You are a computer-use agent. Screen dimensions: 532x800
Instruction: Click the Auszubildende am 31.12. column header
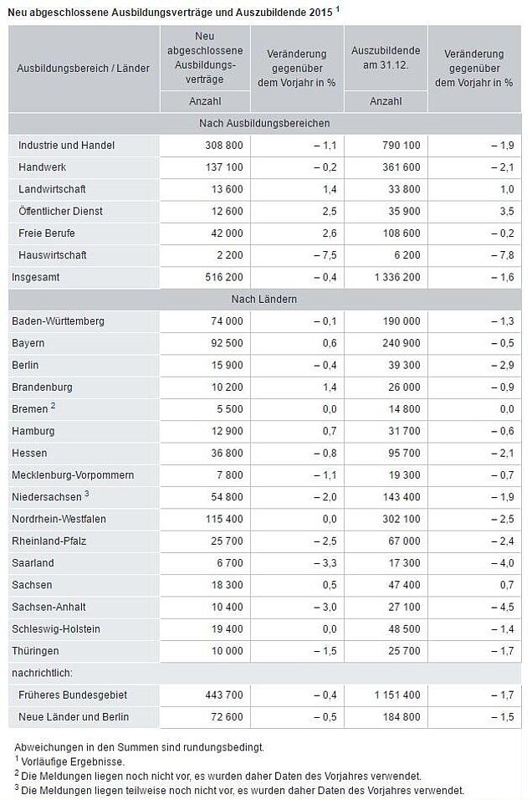(x=386, y=58)
